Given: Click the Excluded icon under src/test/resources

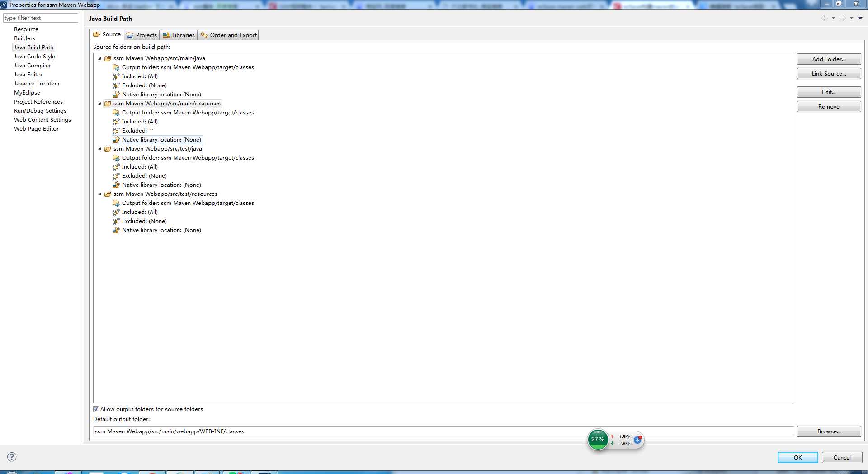Looking at the screenshot, I should (116, 221).
